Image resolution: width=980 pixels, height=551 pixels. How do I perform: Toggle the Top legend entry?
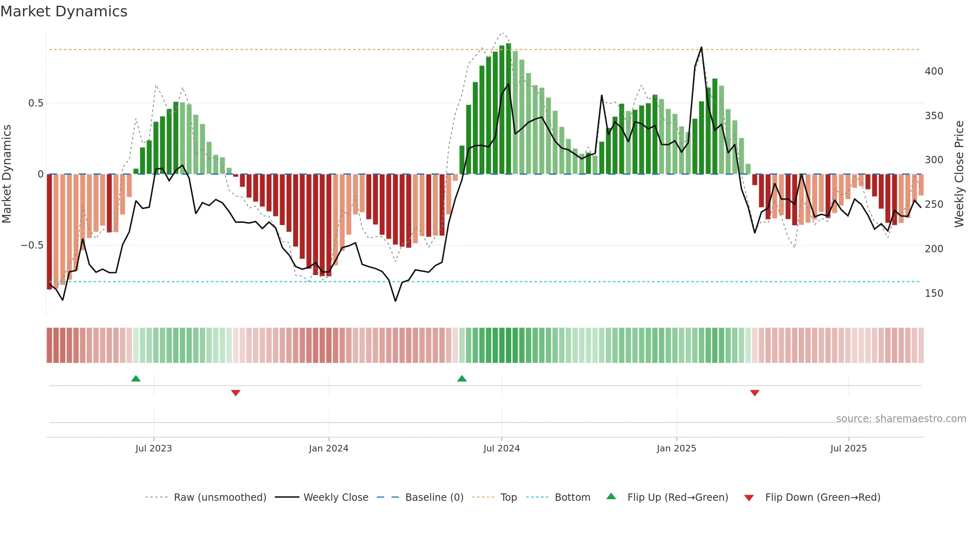point(494,497)
